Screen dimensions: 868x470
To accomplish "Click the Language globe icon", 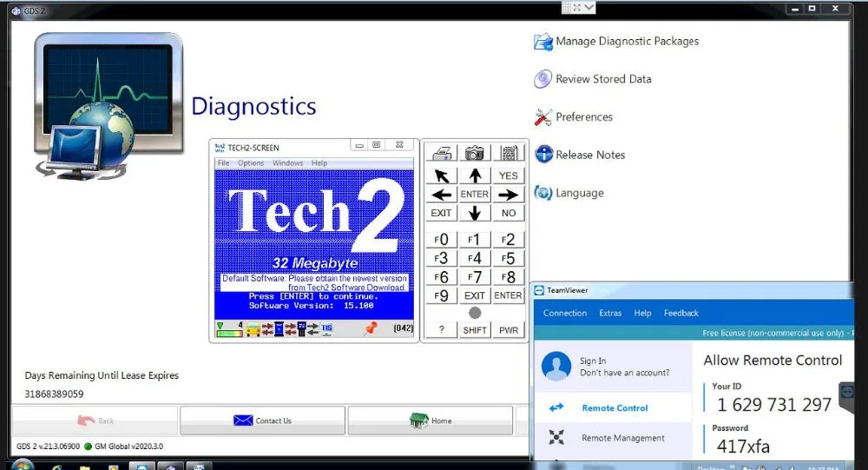I will click(543, 193).
